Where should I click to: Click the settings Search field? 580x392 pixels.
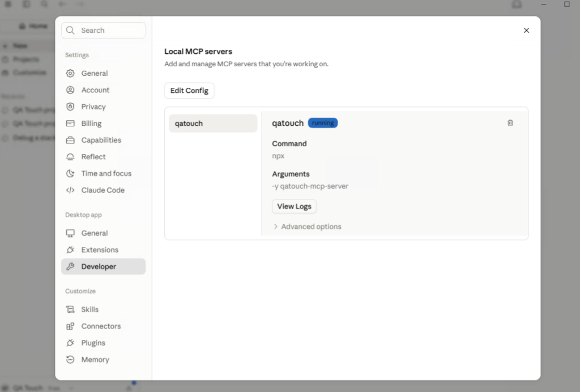103,31
